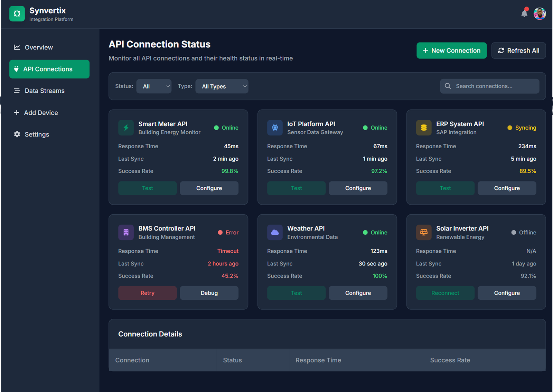Click the notification bell icon

coord(524,13)
